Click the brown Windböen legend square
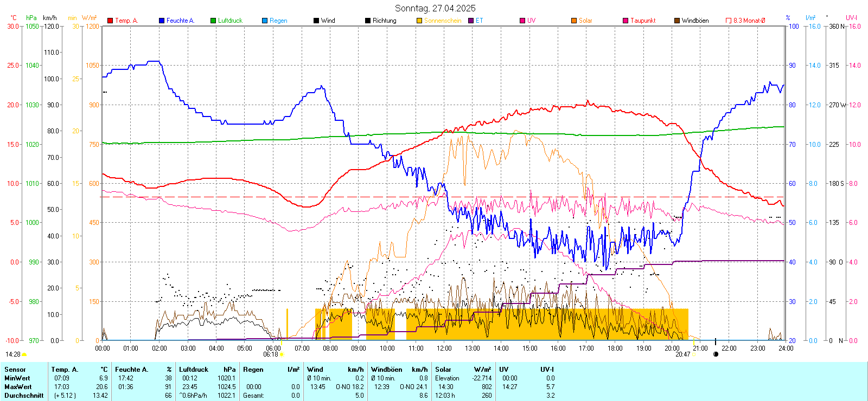This screenshot has width=868, height=401. pyautogui.click(x=677, y=21)
